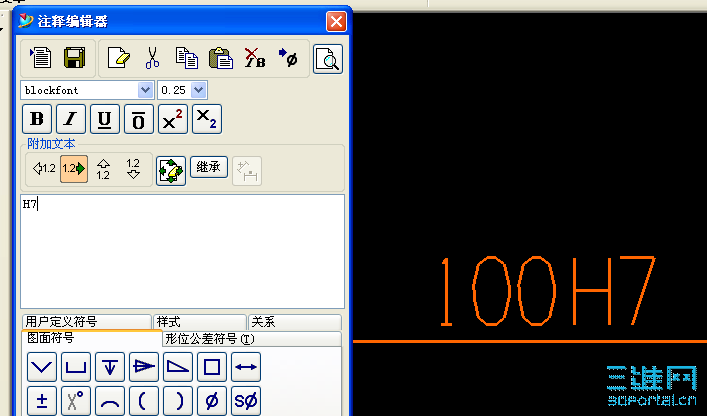Click the arrow diameter symbol icon
707x416 pixels.
point(288,58)
